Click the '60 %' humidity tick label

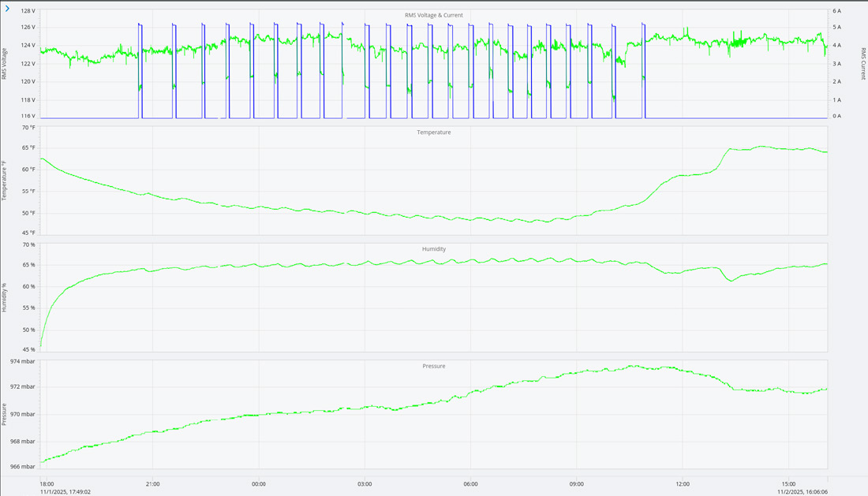(28, 286)
